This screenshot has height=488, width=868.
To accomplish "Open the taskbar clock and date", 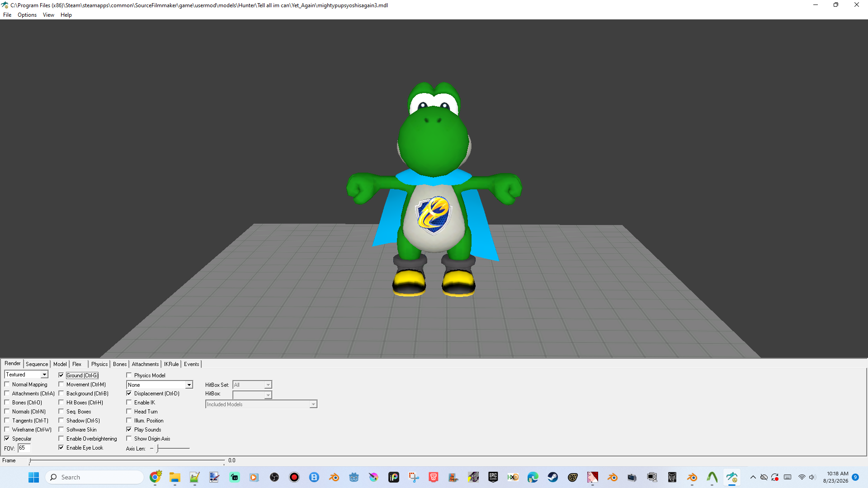I will pos(836,477).
